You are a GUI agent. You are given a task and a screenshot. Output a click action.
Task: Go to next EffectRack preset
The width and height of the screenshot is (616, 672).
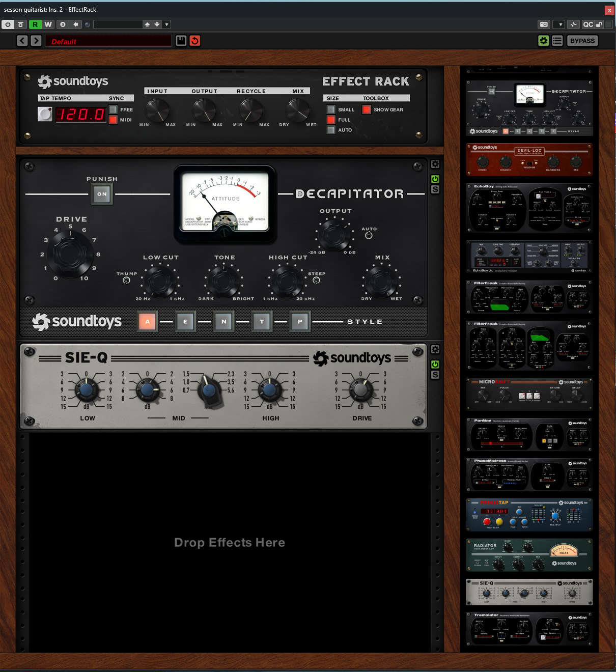pos(36,41)
